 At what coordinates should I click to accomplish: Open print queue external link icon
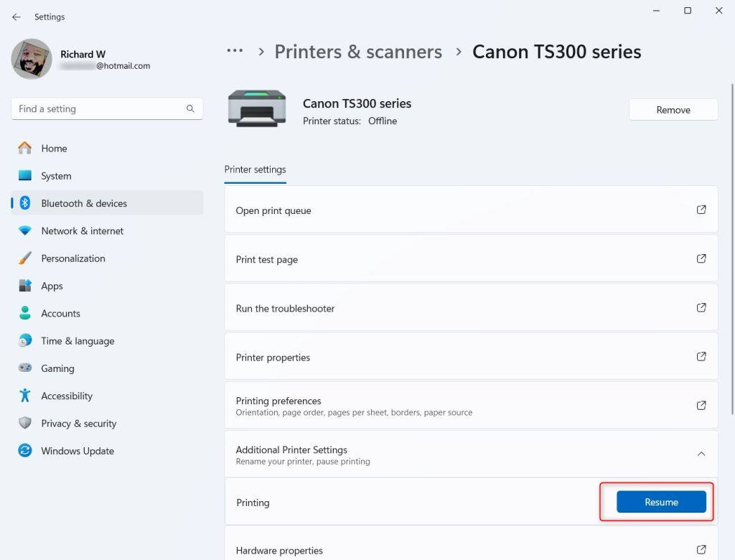pos(701,210)
